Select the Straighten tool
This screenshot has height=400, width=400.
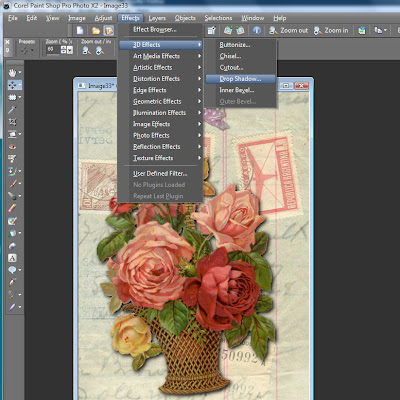(x=12, y=134)
